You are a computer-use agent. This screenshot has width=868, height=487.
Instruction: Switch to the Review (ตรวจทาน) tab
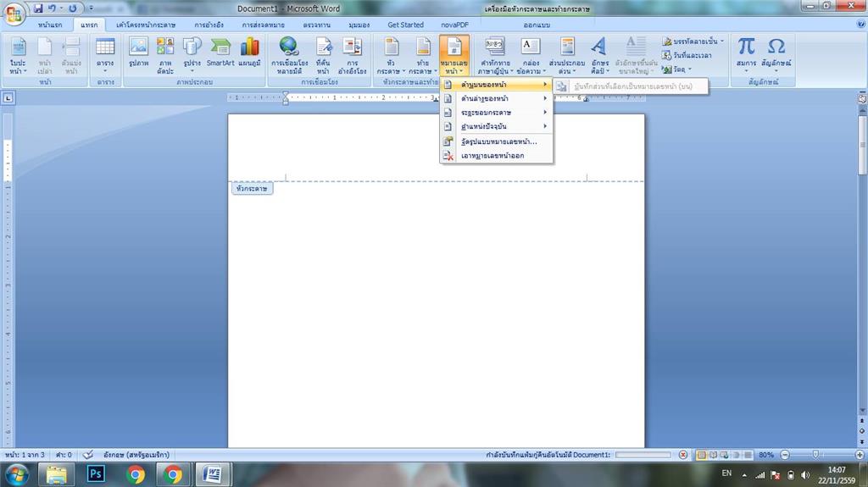(x=317, y=25)
